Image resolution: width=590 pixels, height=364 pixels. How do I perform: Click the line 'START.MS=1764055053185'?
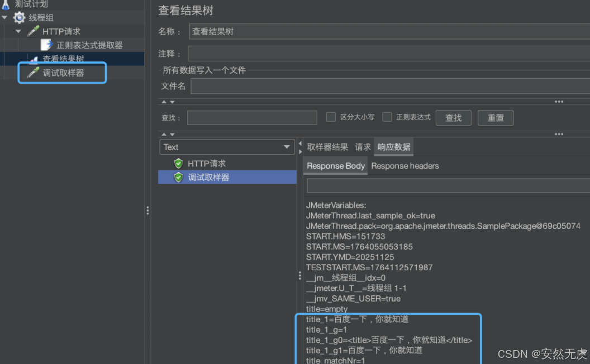click(359, 247)
